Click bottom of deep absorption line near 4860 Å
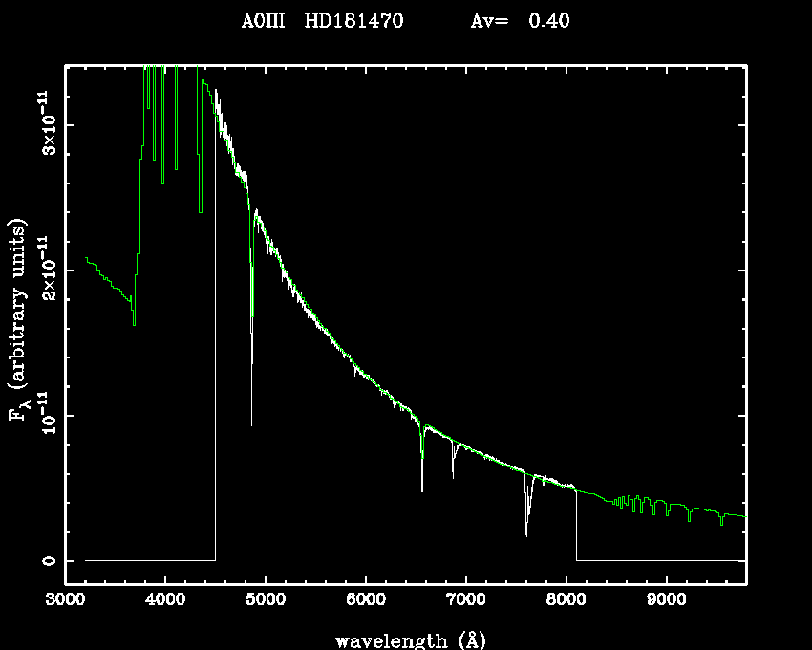Screen dimensions: 812x650 coord(251,424)
